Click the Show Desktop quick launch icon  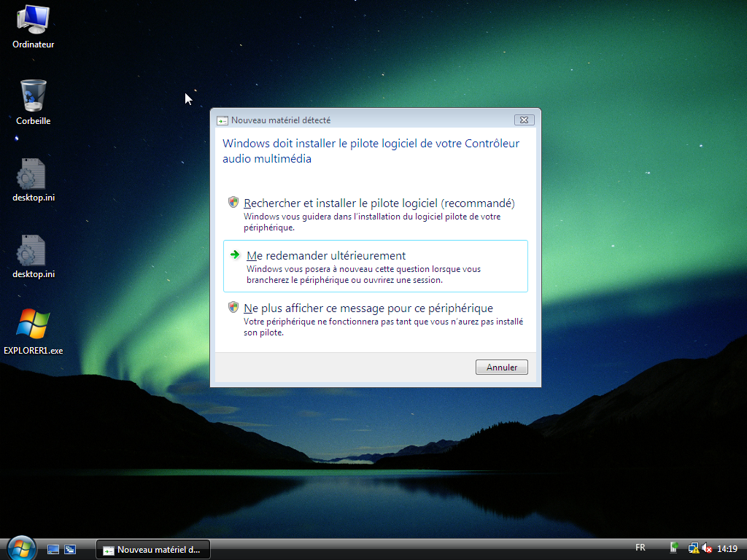(x=53, y=549)
